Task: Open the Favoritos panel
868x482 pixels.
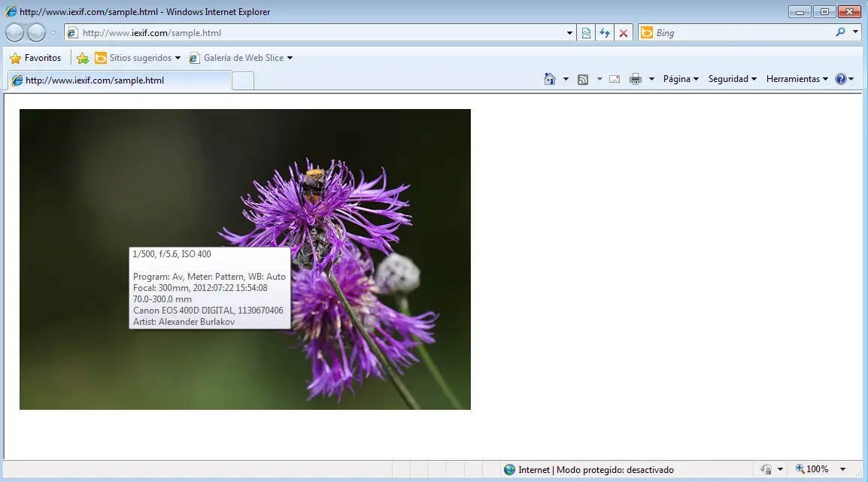Action: click(x=36, y=58)
